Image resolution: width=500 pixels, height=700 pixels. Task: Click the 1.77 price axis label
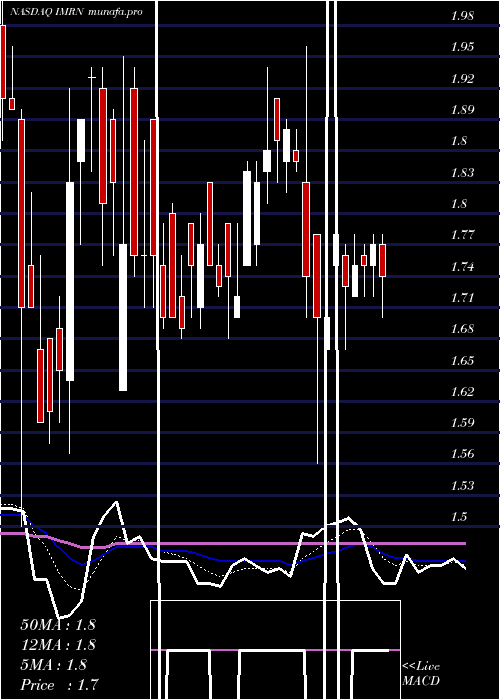pyautogui.click(x=462, y=235)
